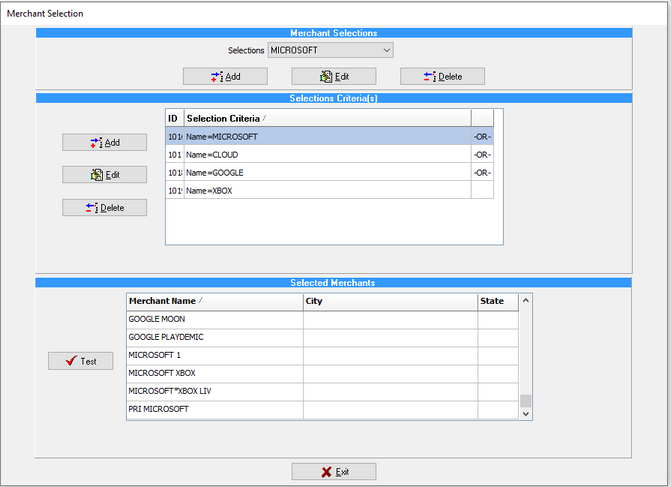Viewport: 671px width, 487px height.
Task: Select row Name=MICROSOFT
Action: pyautogui.click(x=330, y=137)
